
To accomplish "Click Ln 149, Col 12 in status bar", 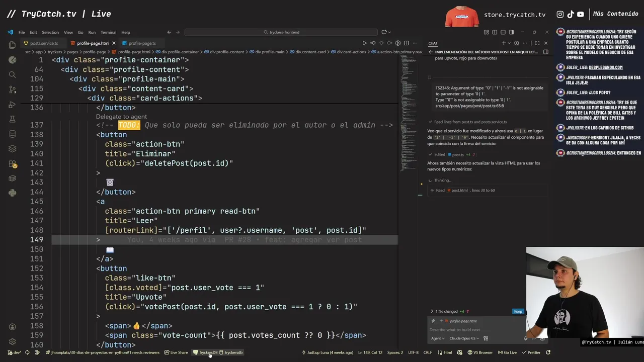I will click(x=370, y=352).
